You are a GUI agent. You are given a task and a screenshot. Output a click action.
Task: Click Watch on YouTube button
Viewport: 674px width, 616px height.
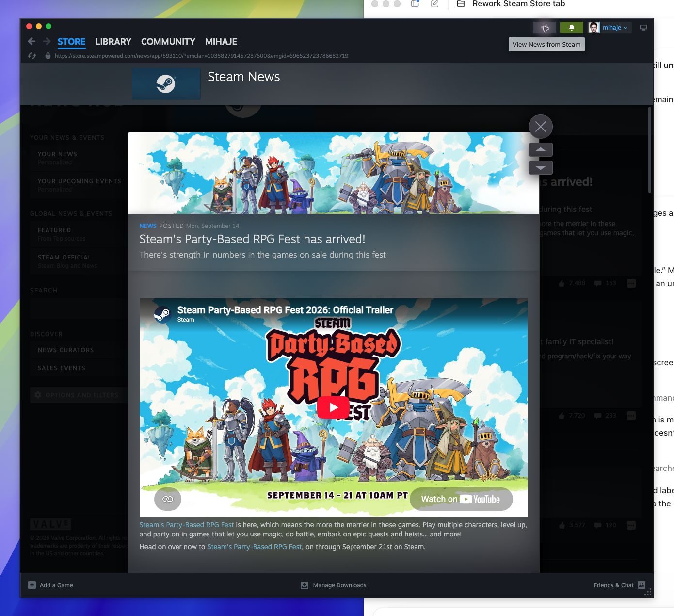[x=461, y=499]
